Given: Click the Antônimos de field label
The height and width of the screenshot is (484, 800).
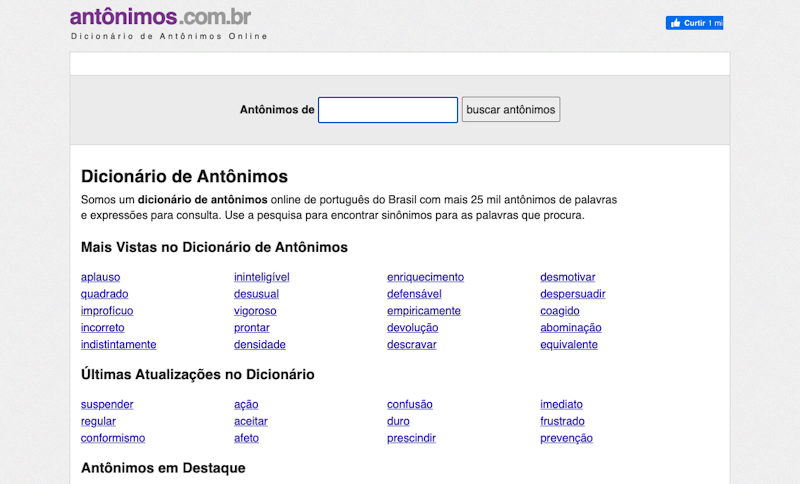Looking at the screenshot, I should point(277,110).
